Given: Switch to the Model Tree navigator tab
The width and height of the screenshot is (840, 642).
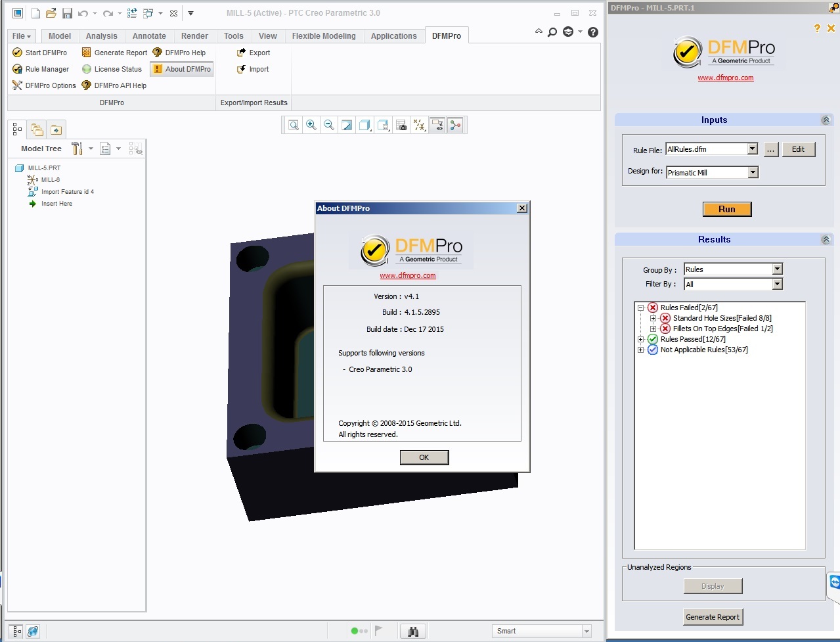Looking at the screenshot, I should (17, 129).
